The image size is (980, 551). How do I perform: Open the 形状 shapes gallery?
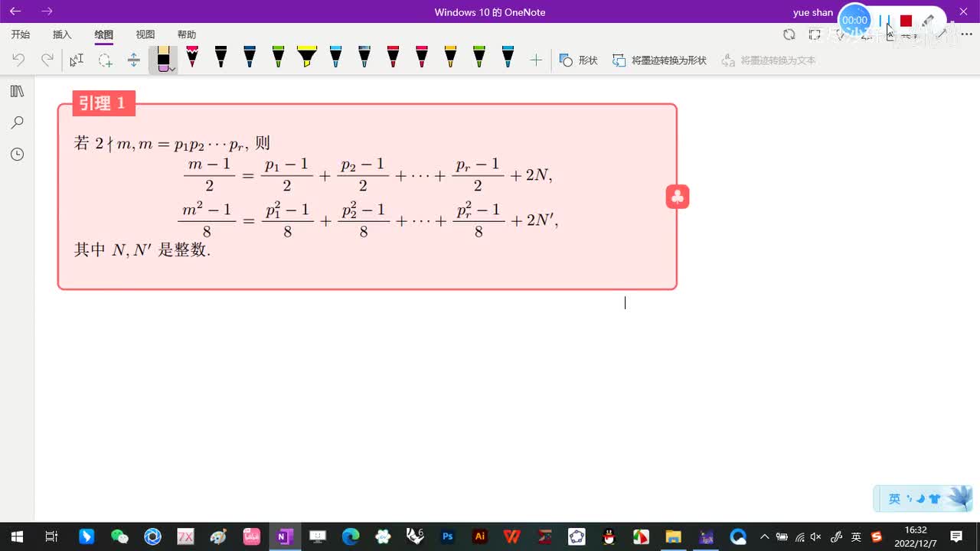click(578, 60)
